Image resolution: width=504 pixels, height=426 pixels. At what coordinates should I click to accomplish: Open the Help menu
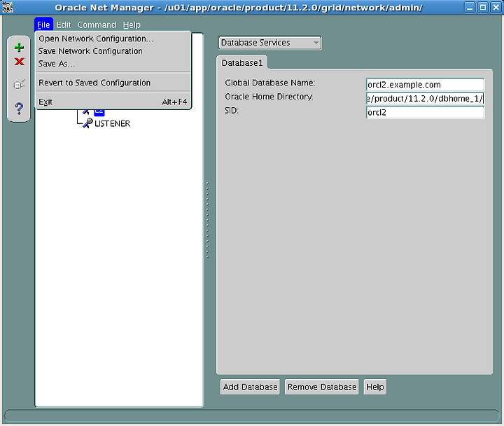tap(132, 25)
